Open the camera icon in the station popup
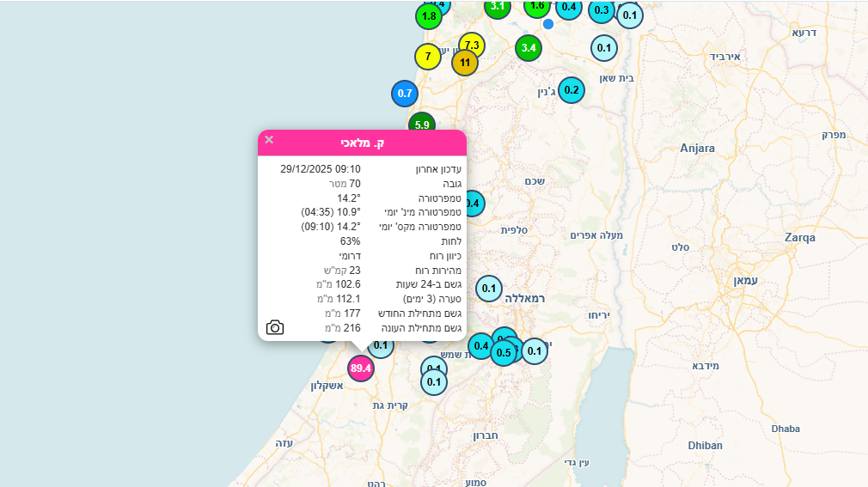Screen dimensions: 868x487 click(275, 327)
